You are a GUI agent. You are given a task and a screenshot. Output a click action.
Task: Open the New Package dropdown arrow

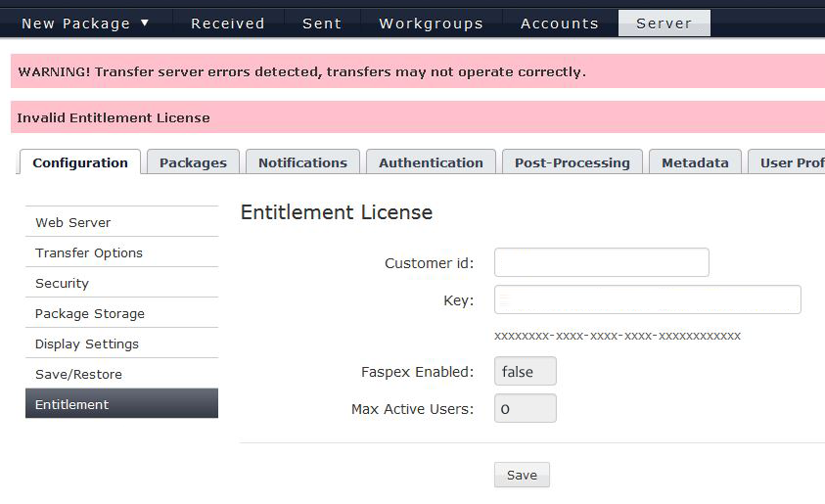[145, 23]
